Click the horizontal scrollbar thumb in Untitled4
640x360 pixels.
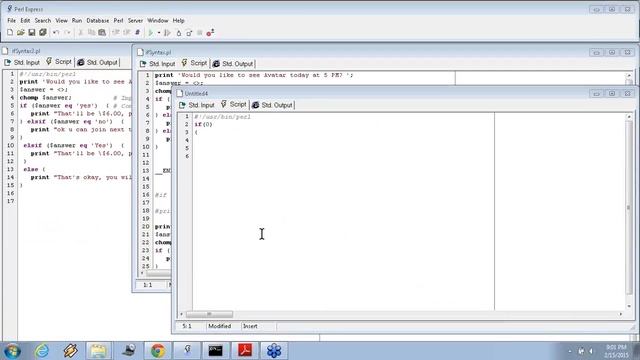pyautogui.click(x=209, y=314)
